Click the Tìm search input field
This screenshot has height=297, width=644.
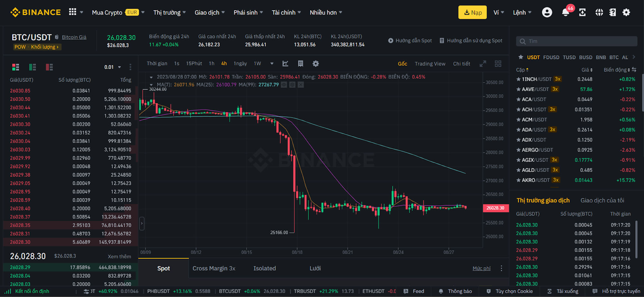[576, 41]
